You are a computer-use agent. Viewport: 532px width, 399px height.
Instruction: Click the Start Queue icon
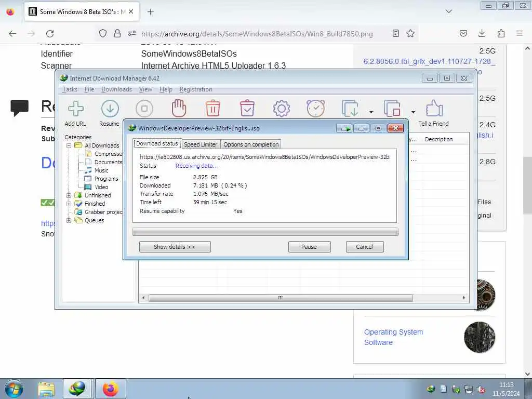pyautogui.click(x=350, y=109)
